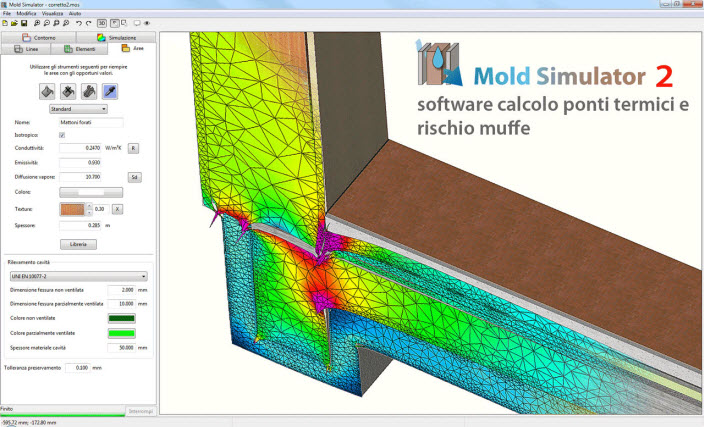The image size is (704, 427).
Task: Click the brick Texture thumbnail
Action: (x=72, y=209)
